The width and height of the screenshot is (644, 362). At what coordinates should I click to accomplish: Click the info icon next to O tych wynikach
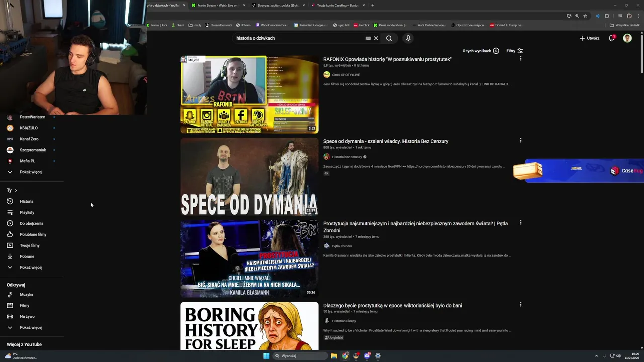(x=496, y=51)
